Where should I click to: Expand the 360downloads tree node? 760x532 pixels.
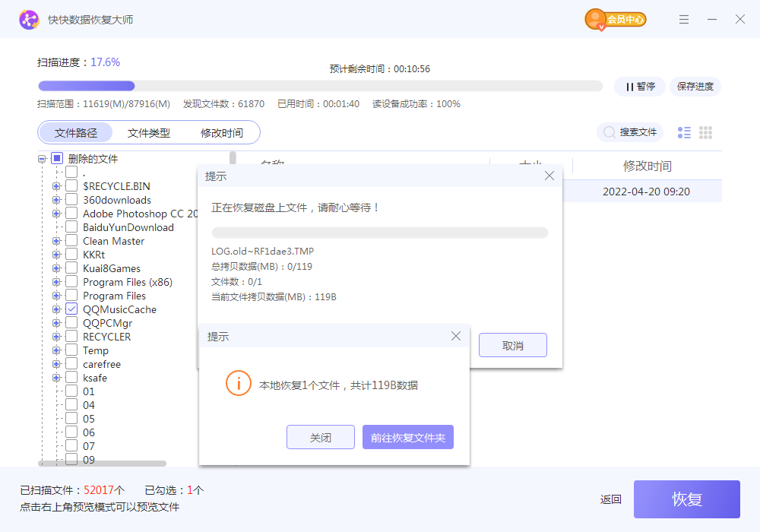[x=56, y=200]
